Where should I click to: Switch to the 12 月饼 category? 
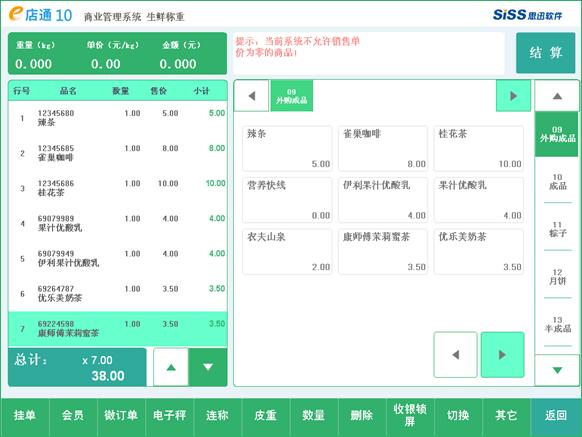tap(557, 277)
